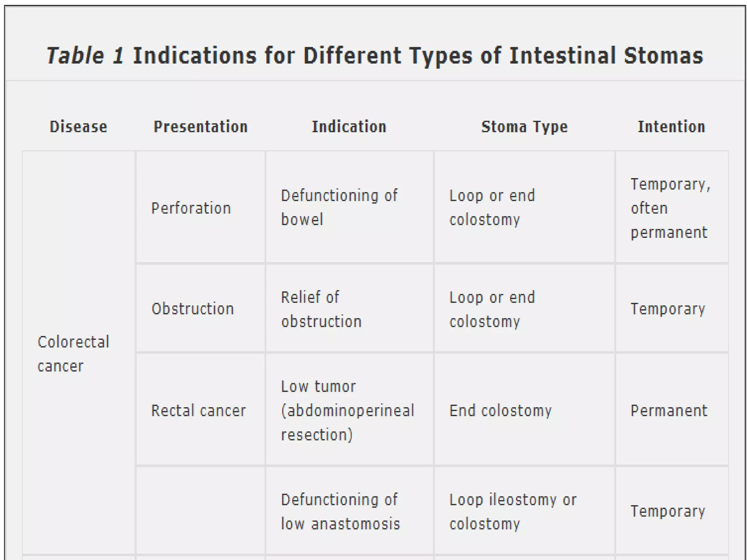Click the 'Temporary, often permanent' intention cell

[672, 207]
